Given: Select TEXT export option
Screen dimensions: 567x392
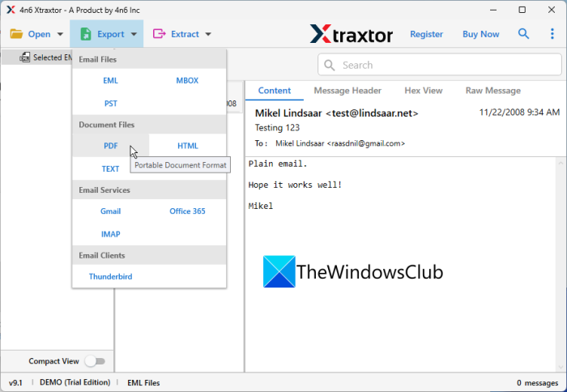Looking at the screenshot, I should click(x=110, y=169).
